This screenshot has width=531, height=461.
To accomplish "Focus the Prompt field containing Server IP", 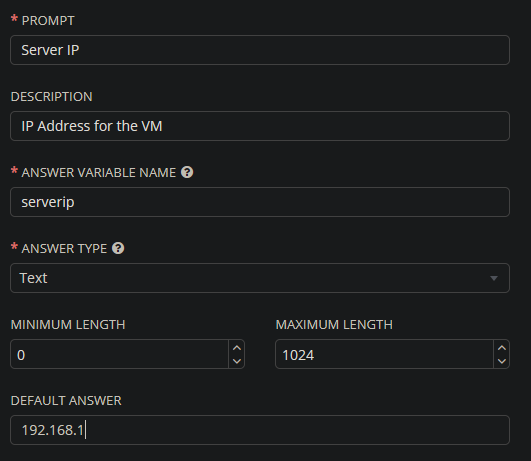I will point(260,50).
